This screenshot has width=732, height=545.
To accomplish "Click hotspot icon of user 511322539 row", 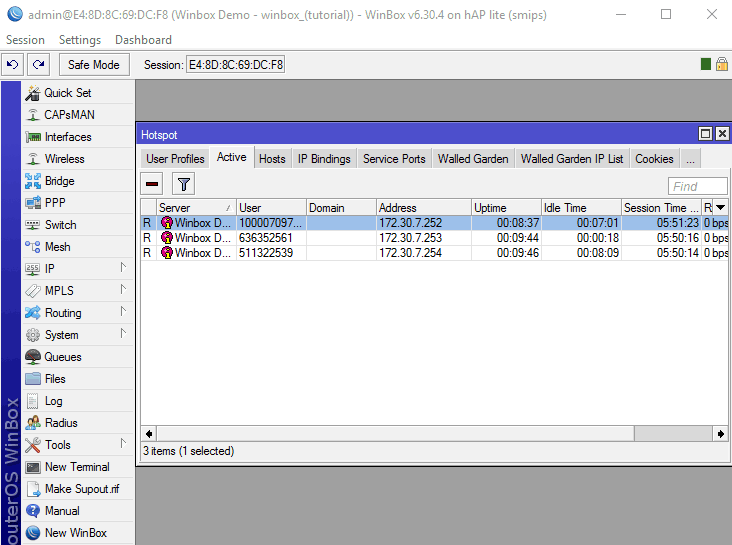I will 167,253.
